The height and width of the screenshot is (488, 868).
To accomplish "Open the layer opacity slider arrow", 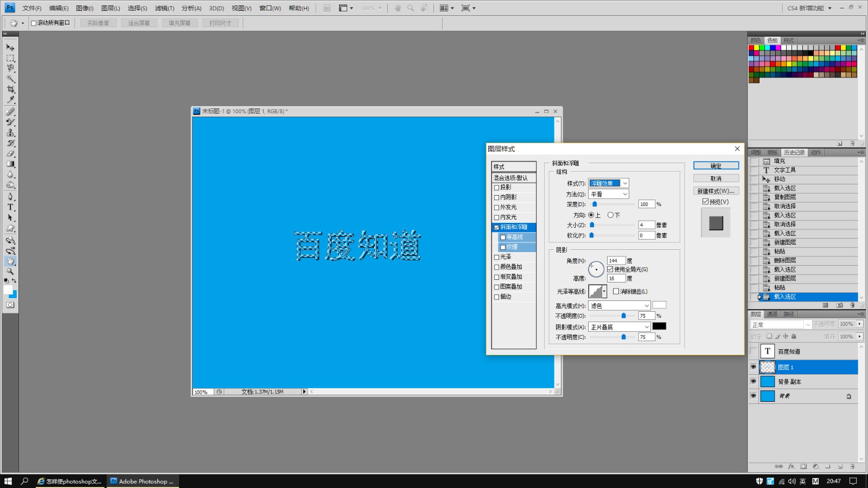I will click(x=860, y=324).
